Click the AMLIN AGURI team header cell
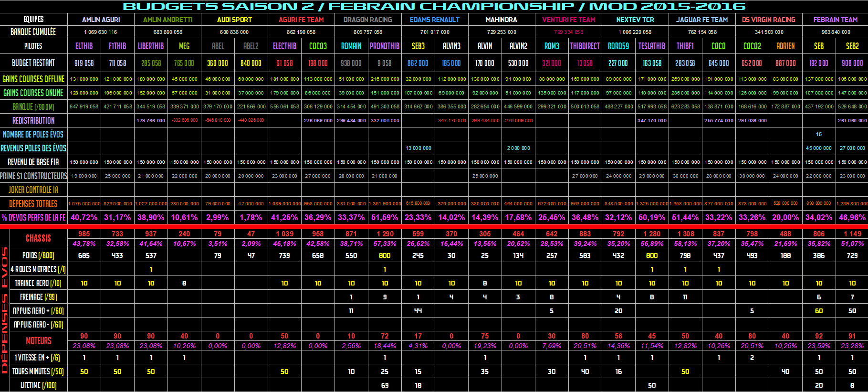 pyautogui.click(x=101, y=20)
